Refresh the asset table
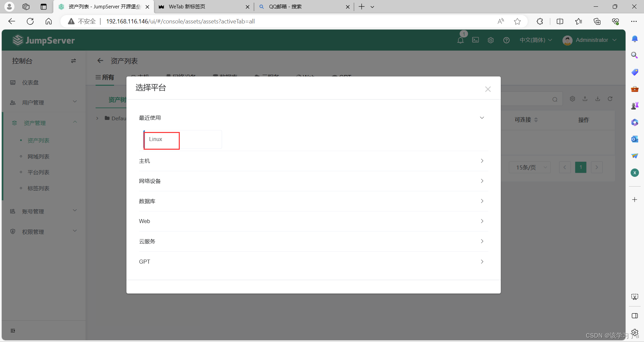Viewport: 644px width, 342px height. (610, 99)
